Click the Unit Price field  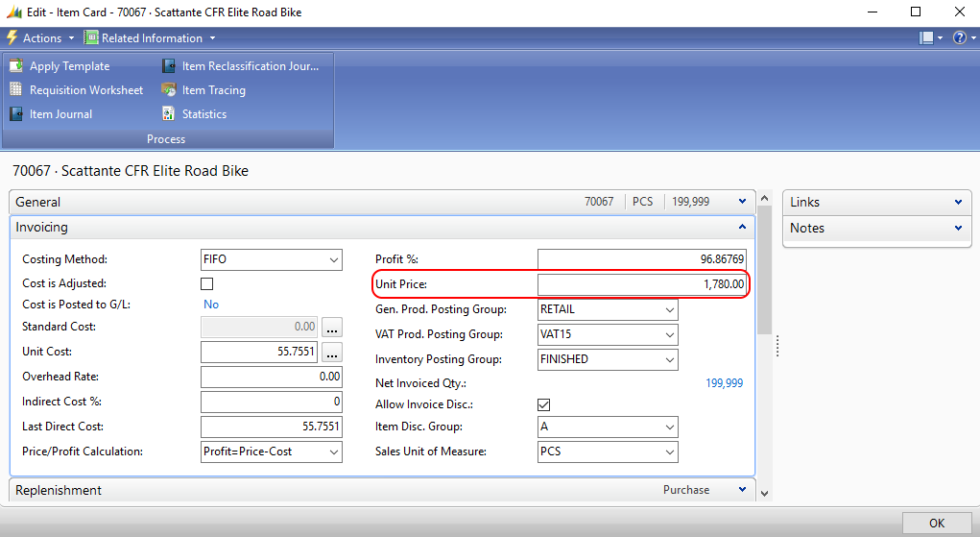pyautogui.click(x=642, y=284)
